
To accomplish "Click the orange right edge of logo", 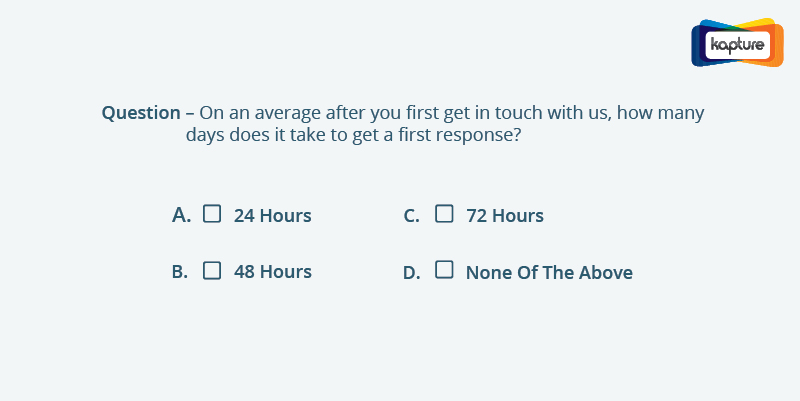I will [x=779, y=45].
